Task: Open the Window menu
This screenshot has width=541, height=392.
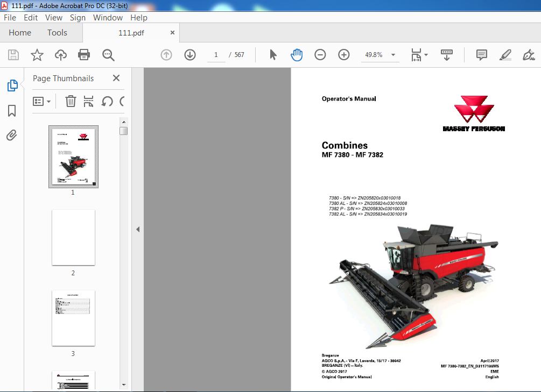Action: pos(108,18)
